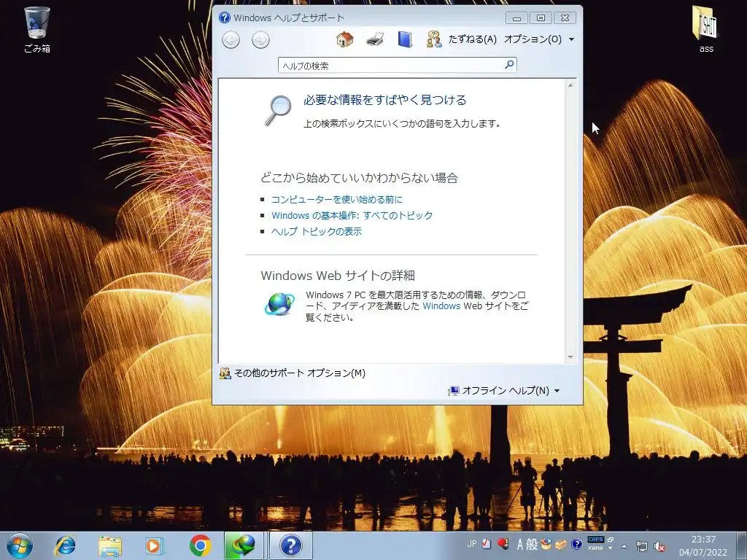Open Windows Explorer folder from the taskbar
The height and width of the screenshot is (560, 747).
(x=110, y=545)
